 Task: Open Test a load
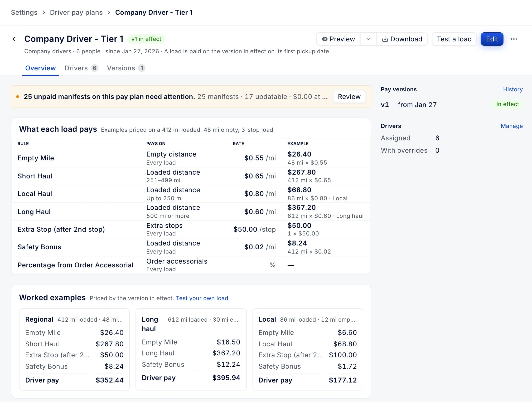(454, 39)
